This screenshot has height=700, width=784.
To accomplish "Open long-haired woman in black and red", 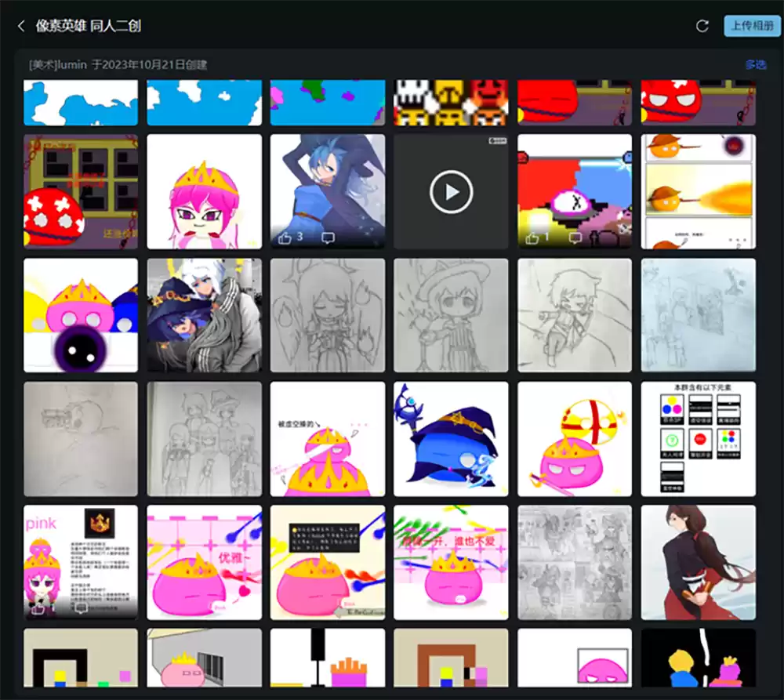I will coord(698,563).
